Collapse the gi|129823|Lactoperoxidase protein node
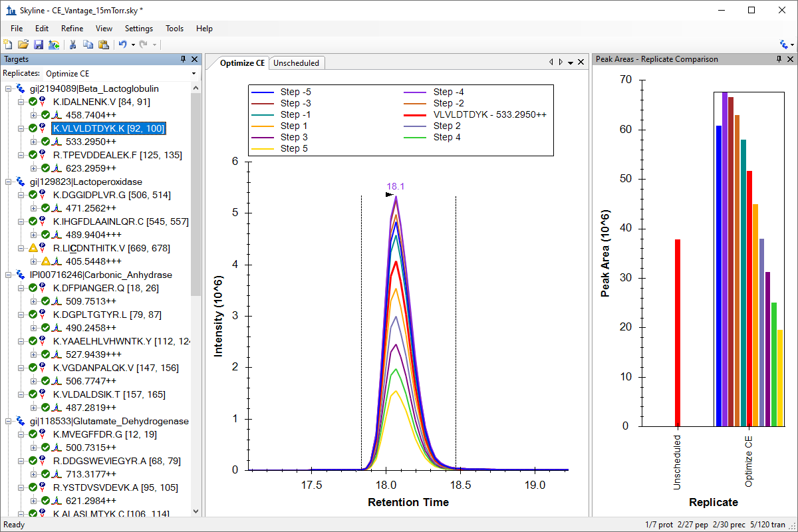798x532 pixels. [8, 182]
